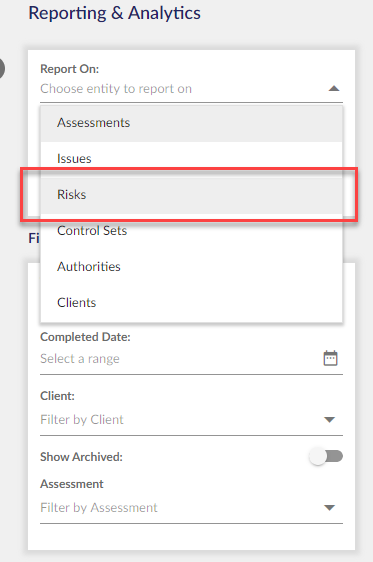Pick Control Sets from the list
This screenshot has width=373, height=562.
(192, 231)
